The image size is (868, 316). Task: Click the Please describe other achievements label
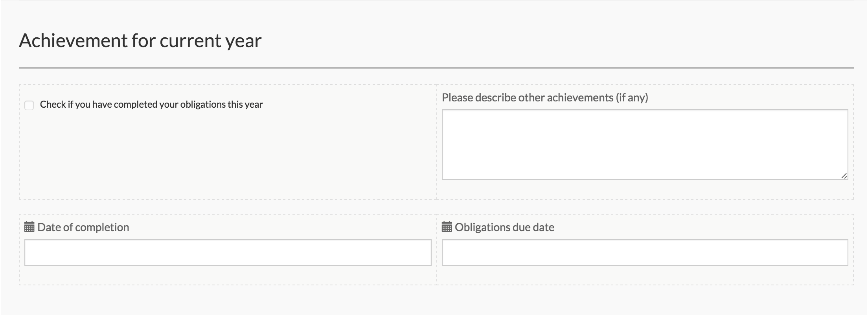click(x=546, y=97)
